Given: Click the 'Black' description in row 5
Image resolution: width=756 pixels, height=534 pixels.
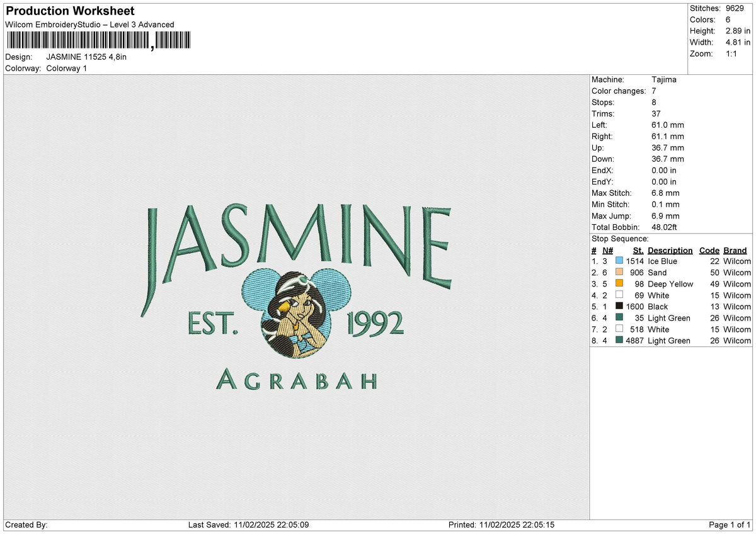Looking at the screenshot, I should pos(658,307).
